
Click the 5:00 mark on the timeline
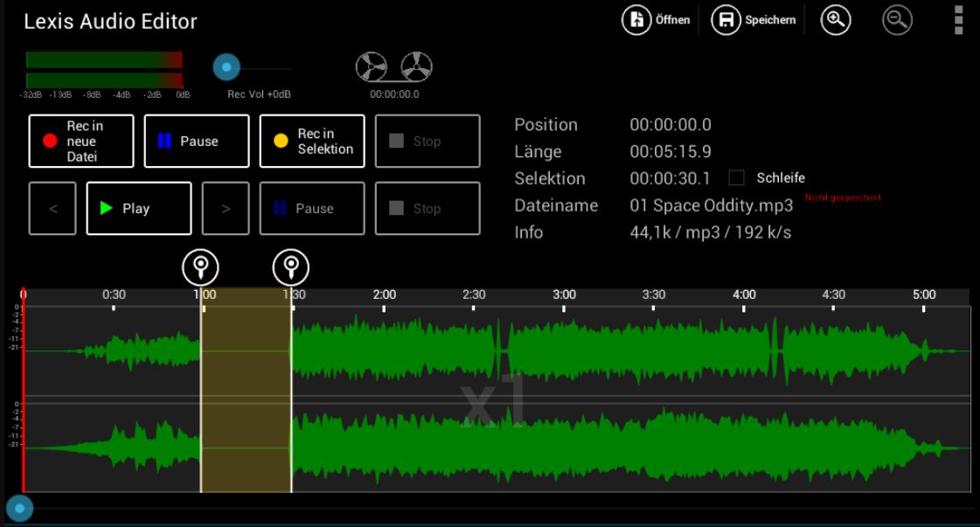(x=924, y=295)
